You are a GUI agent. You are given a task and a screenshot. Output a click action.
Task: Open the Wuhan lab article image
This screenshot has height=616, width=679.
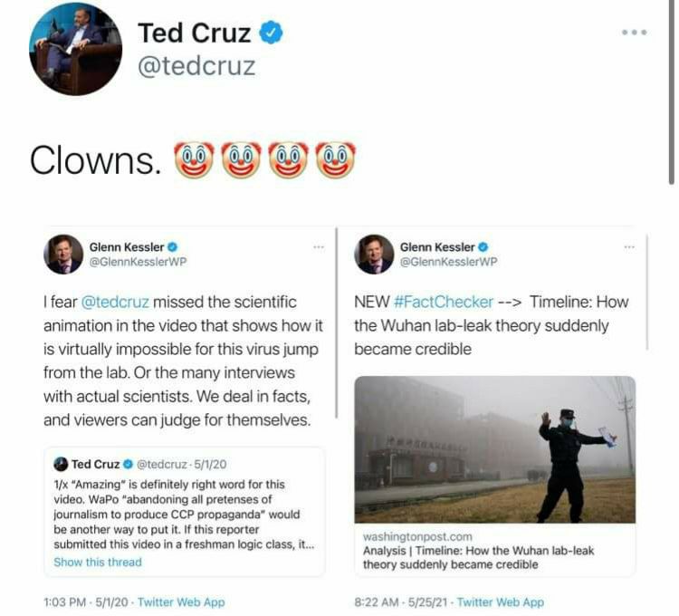point(494,449)
